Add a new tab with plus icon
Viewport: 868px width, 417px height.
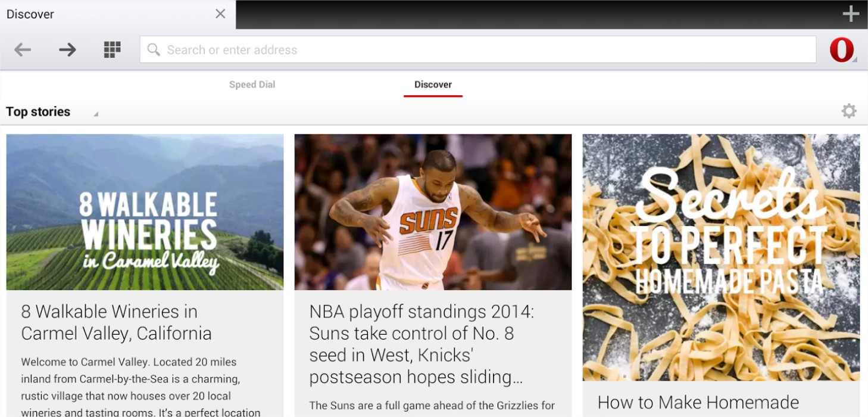pyautogui.click(x=851, y=14)
